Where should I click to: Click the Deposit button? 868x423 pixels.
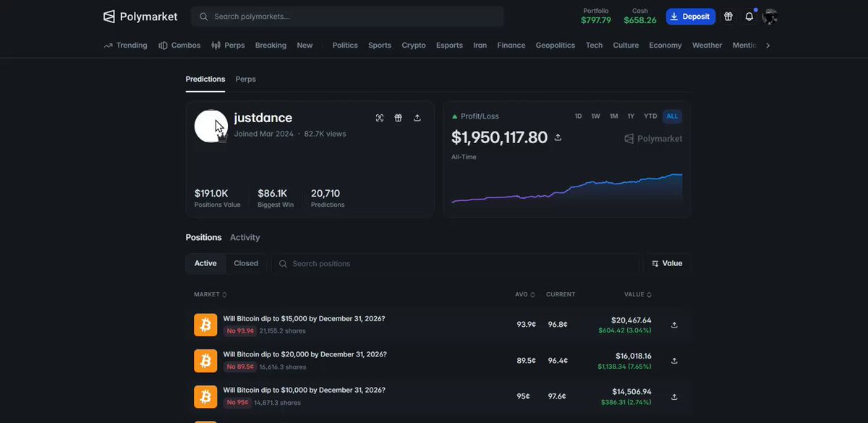click(691, 16)
